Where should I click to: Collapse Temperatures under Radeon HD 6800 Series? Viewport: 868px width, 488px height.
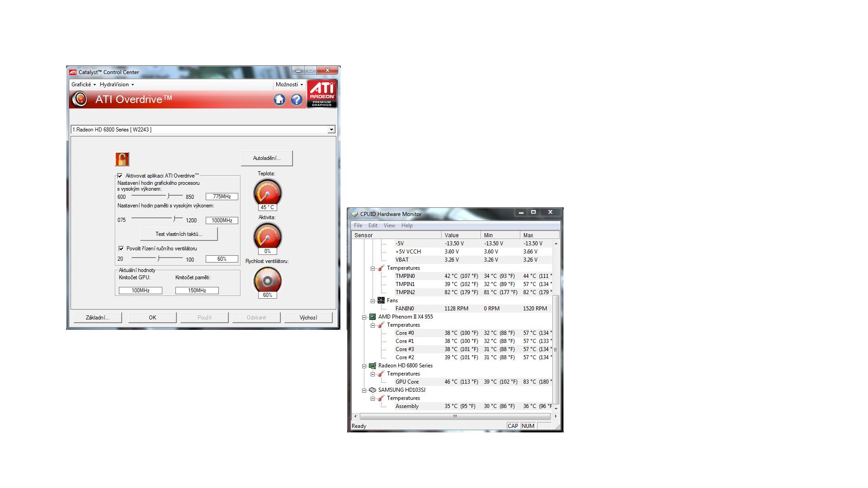[373, 374]
